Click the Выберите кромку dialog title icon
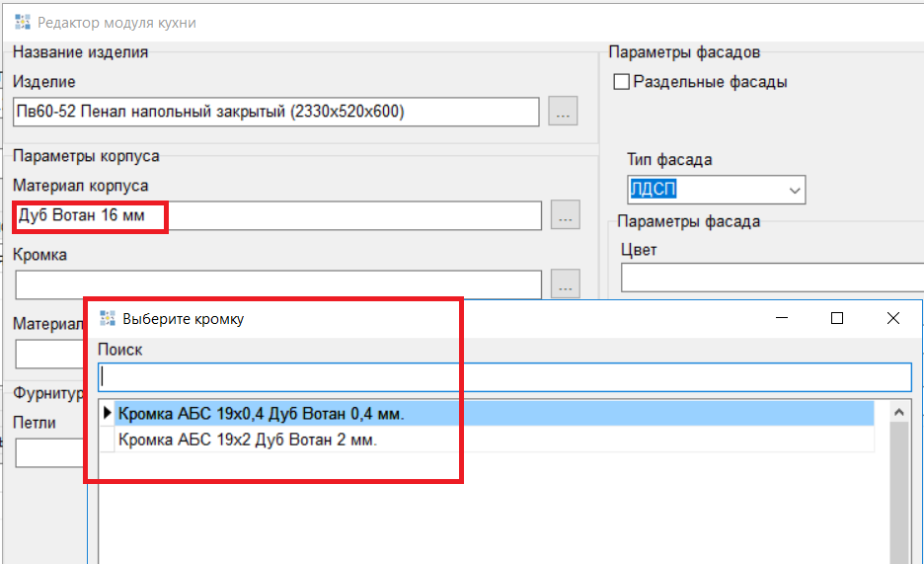Screen dimensions: 924x564 click(108, 318)
